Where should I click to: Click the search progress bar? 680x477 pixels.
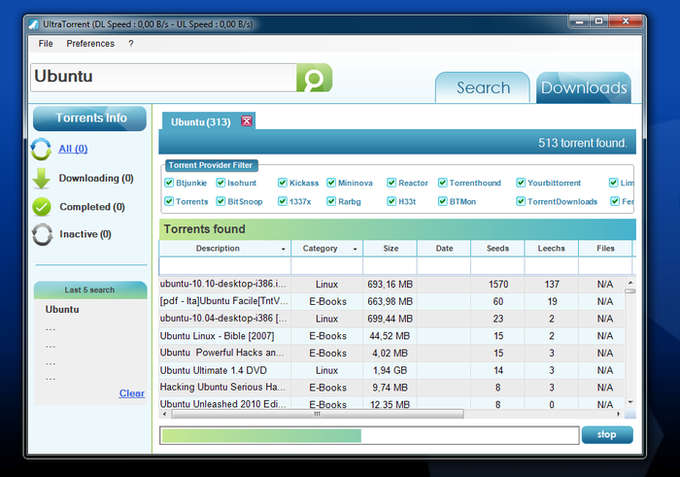click(369, 435)
